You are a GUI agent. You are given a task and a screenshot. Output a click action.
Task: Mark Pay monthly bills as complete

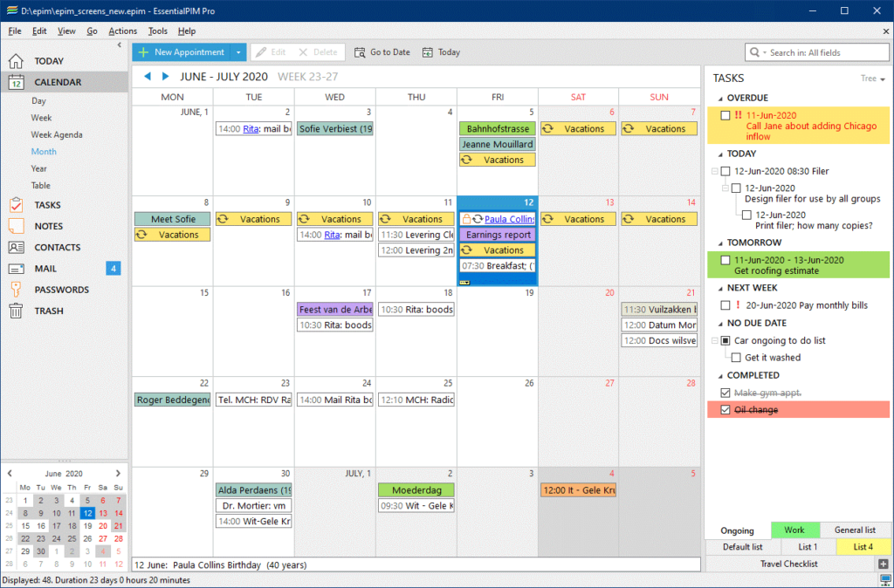point(727,304)
